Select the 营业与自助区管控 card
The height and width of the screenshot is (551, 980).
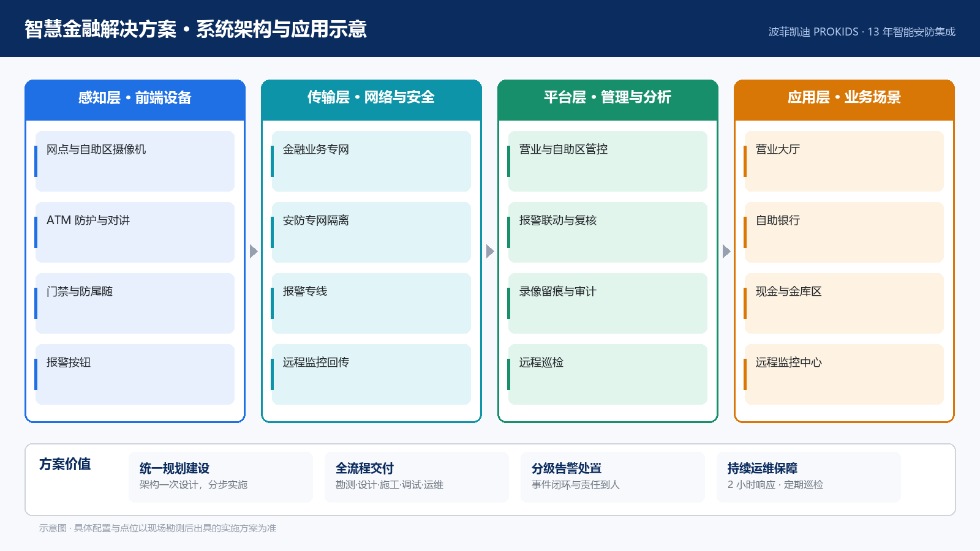coord(608,161)
